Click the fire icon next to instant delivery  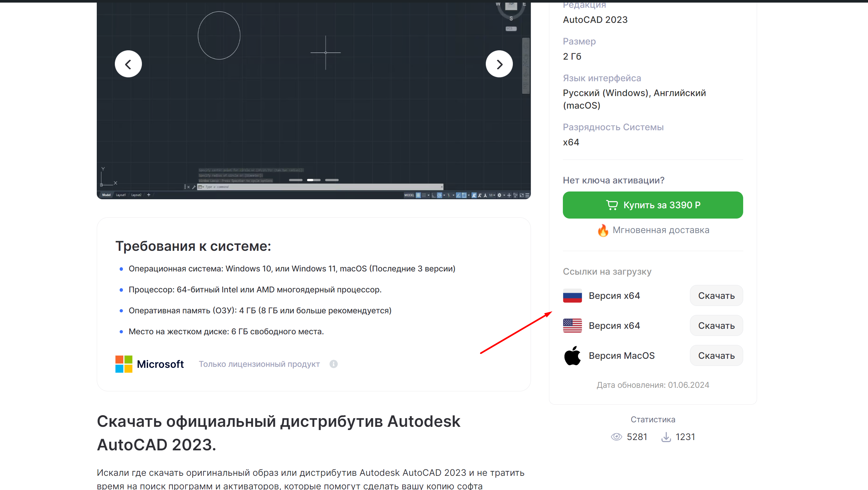click(603, 230)
